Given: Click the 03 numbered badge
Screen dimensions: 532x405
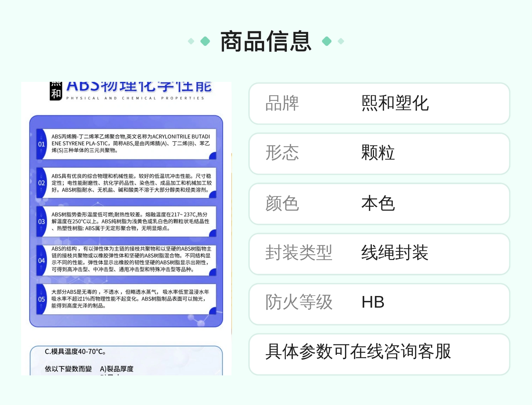Looking at the screenshot, I should (42, 222).
